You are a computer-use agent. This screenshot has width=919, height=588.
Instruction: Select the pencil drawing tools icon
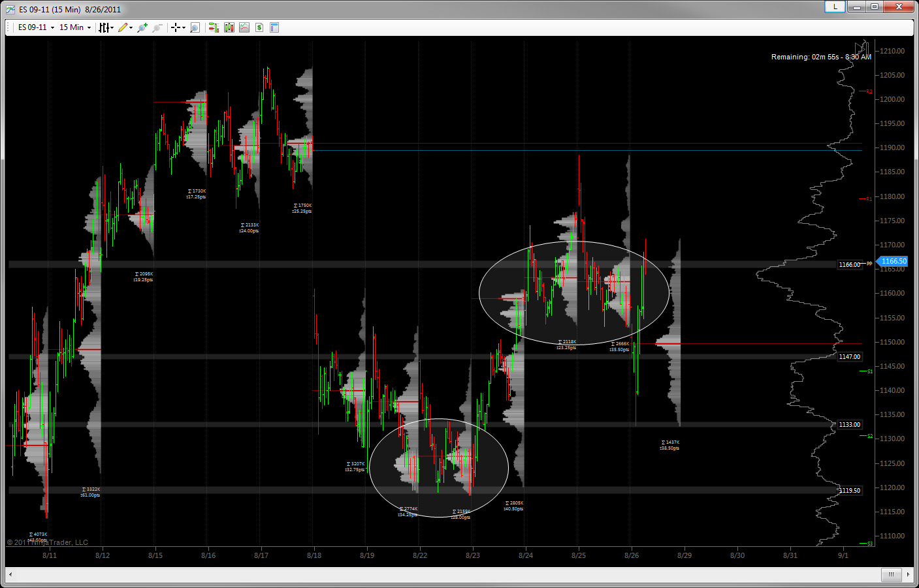(123, 27)
